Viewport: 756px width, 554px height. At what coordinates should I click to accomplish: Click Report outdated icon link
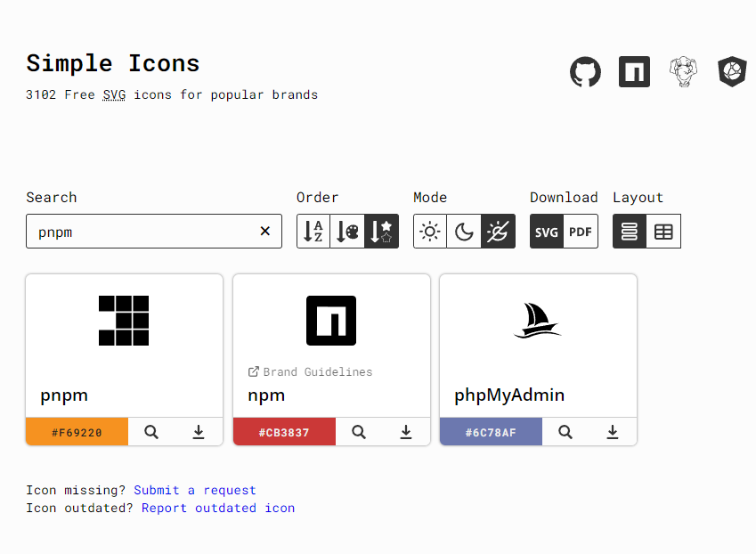coord(218,509)
